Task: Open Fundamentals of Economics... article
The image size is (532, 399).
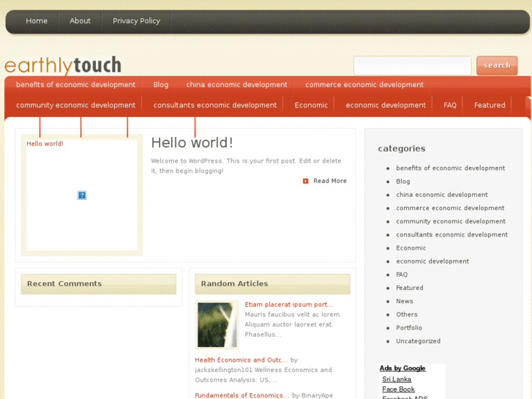Action: (x=242, y=395)
